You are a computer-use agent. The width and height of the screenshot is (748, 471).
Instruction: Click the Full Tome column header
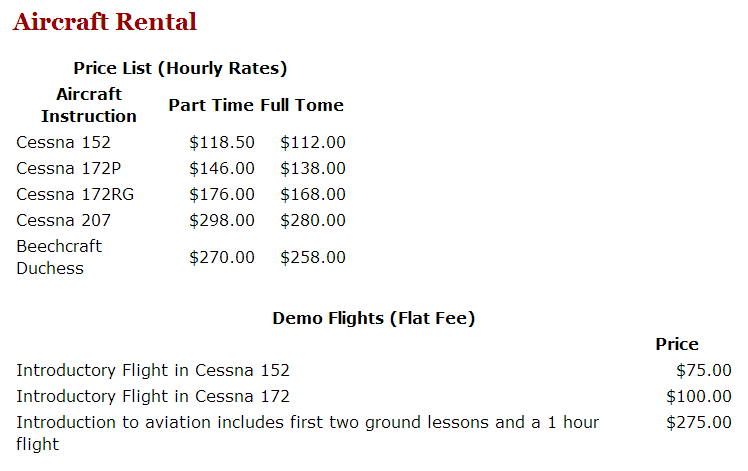click(302, 105)
